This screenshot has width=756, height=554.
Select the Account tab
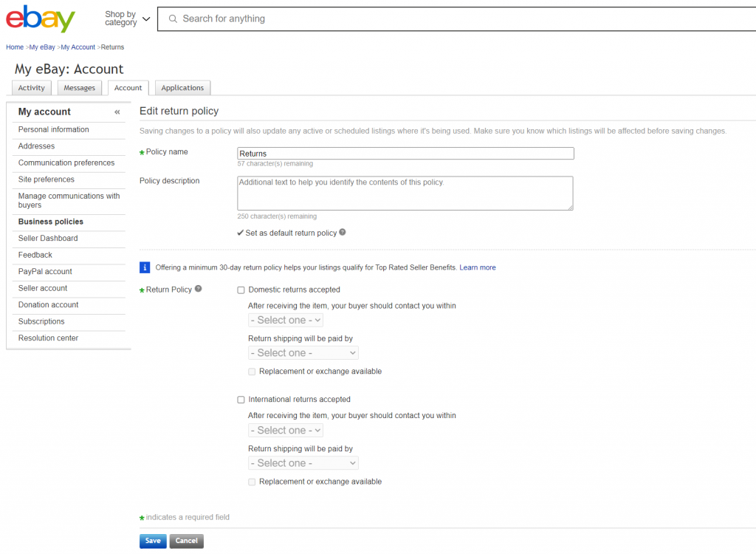click(x=128, y=88)
